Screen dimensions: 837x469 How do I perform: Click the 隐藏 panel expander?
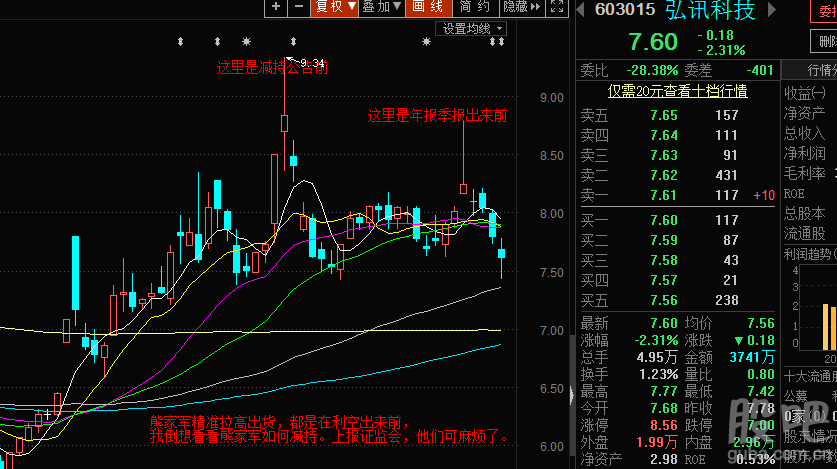[522, 7]
